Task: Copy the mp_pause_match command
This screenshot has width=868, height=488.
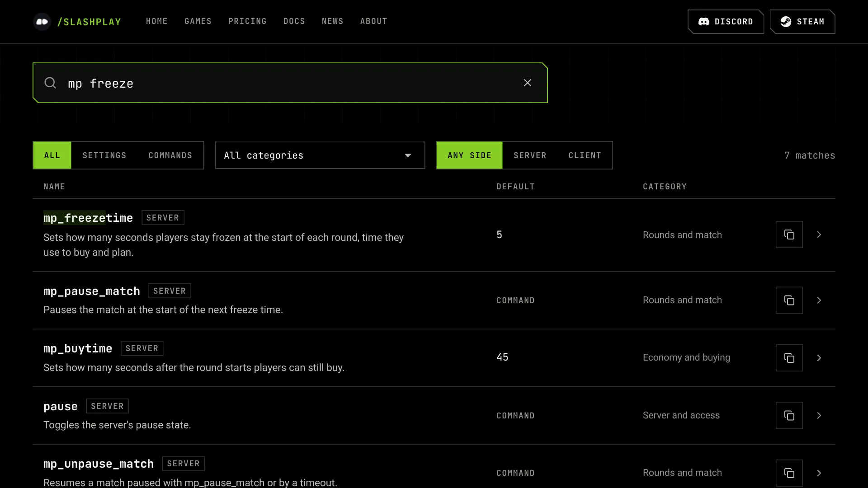Action: click(789, 300)
